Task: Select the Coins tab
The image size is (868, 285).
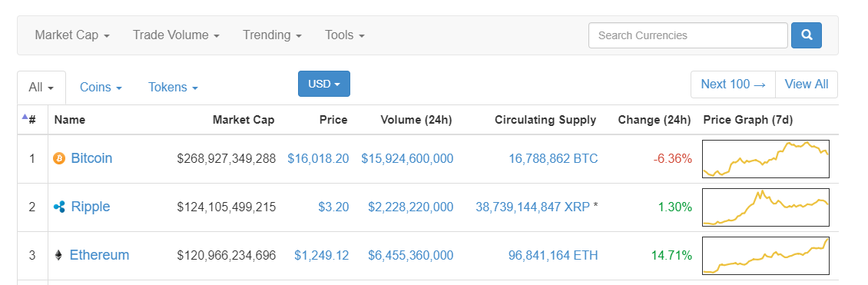Action: coord(101,88)
